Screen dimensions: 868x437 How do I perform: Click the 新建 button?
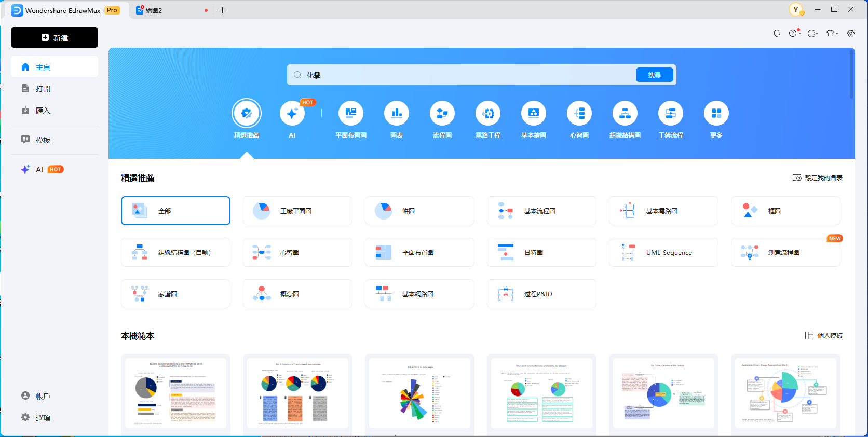pos(55,37)
